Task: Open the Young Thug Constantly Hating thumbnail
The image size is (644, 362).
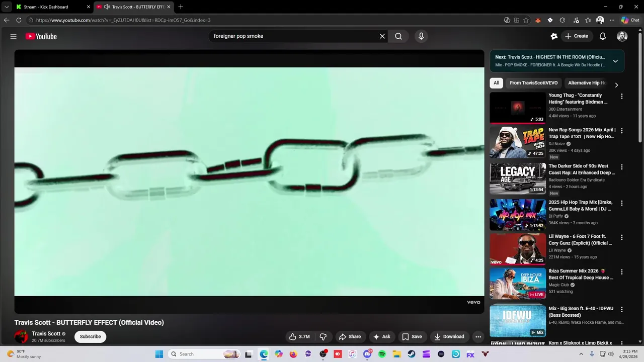Action: [518, 108]
